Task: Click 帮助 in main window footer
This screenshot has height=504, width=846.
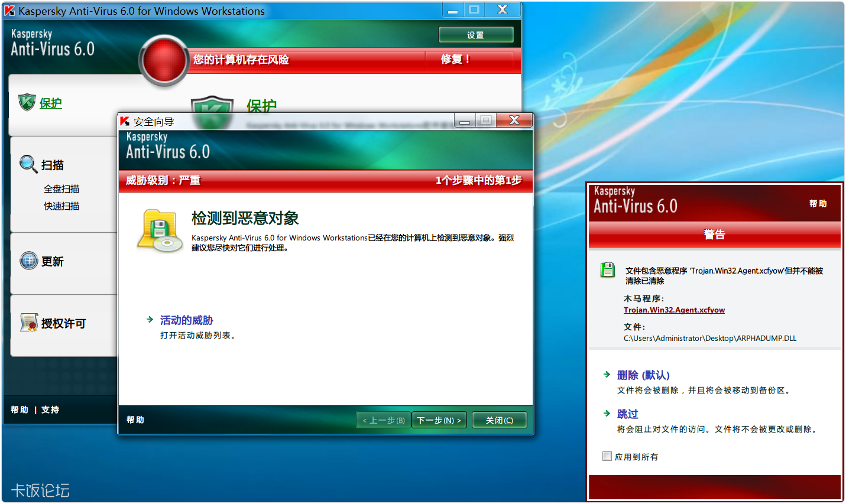Action: [x=20, y=409]
